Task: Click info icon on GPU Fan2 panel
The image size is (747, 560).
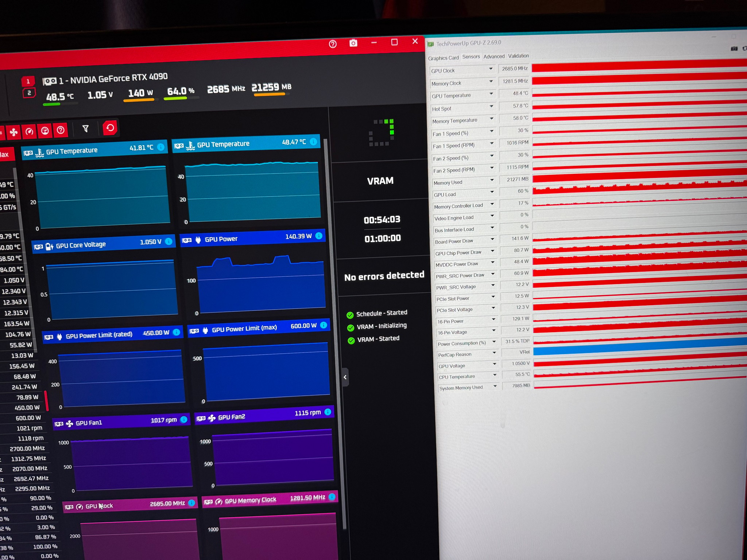Action: (328, 412)
